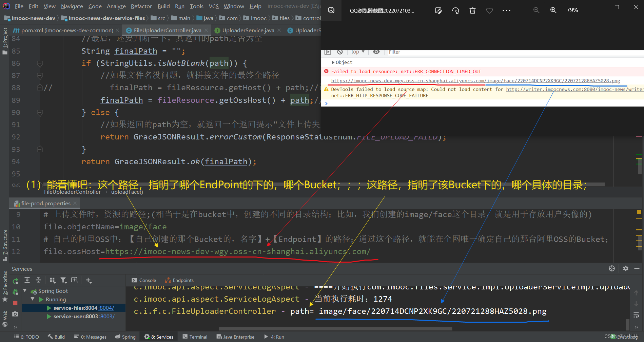
Task: Open the Tools menu
Action: tap(196, 6)
